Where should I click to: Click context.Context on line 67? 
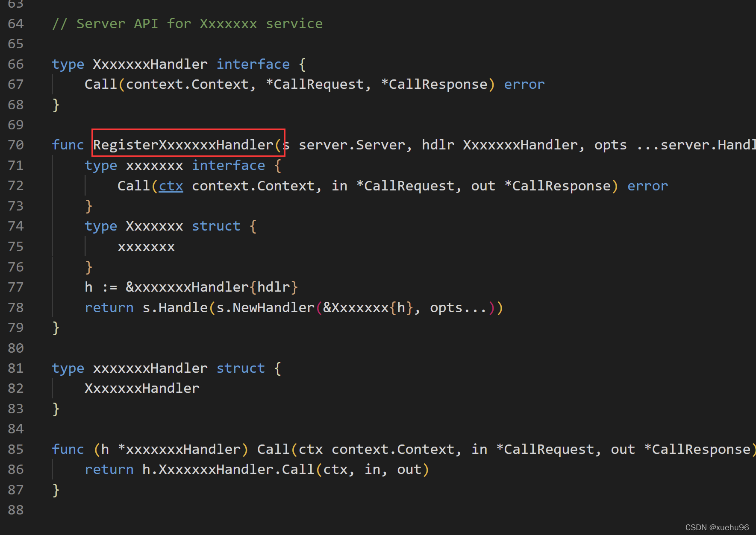(x=187, y=84)
